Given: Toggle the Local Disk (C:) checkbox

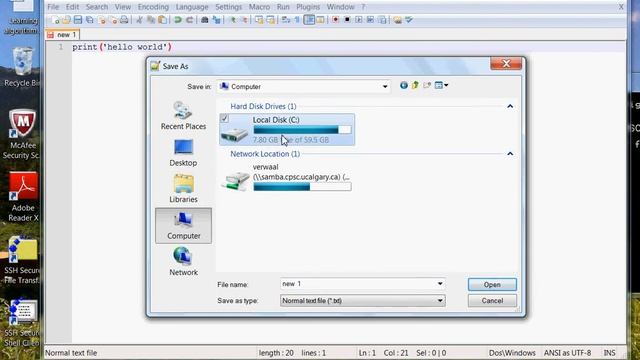Looking at the screenshot, I should tap(224, 118).
